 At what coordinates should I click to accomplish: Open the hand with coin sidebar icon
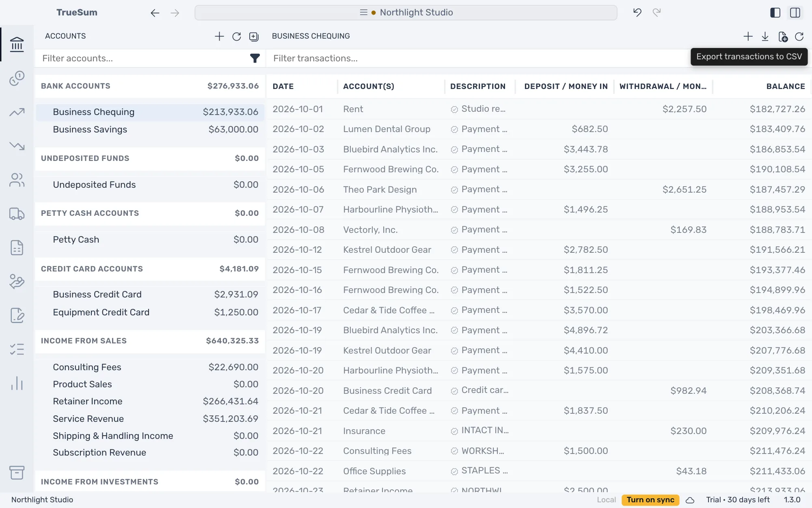coord(17,281)
